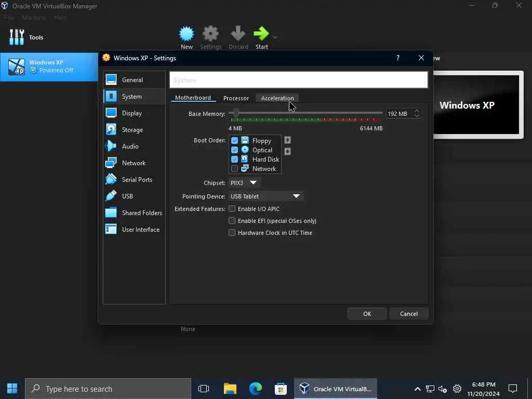Viewport: 532px width, 399px height.
Task: Open the Tools icon in Manager
Action: tap(17, 37)
